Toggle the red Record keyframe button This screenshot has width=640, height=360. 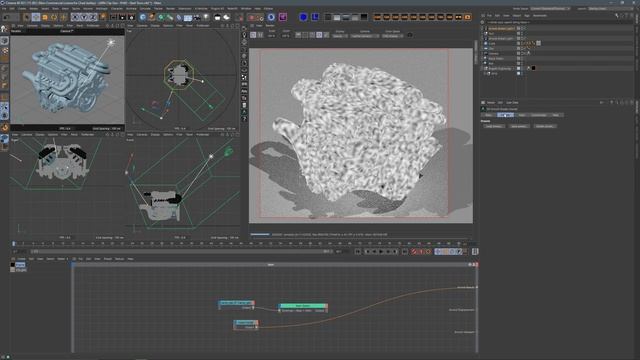click(414, 252)
